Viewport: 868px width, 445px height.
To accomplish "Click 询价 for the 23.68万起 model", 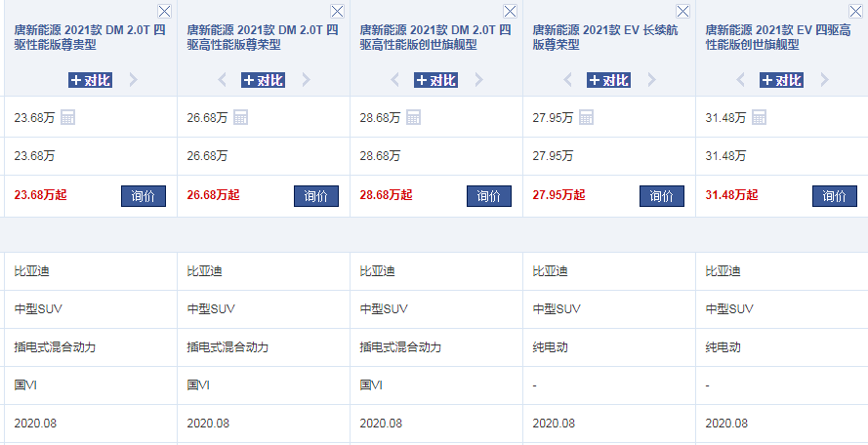I will coord(144,196).
